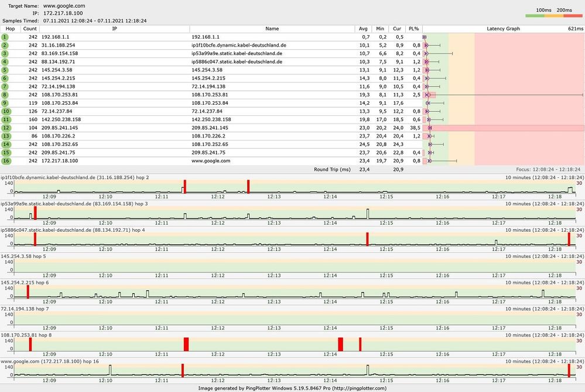Screen dimensions: 585x392
Task: Click the Round Trip (ms) summary label
Action: pyautogui.click(x=332, y=169)
